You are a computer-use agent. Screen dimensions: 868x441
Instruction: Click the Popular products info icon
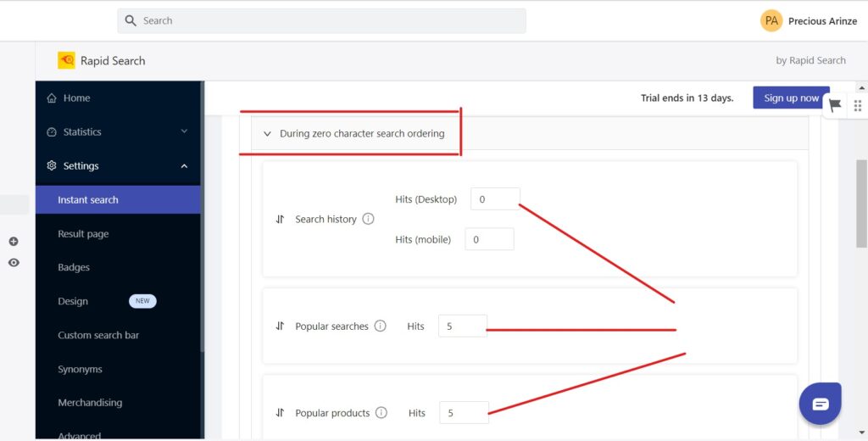coord(381,412)
